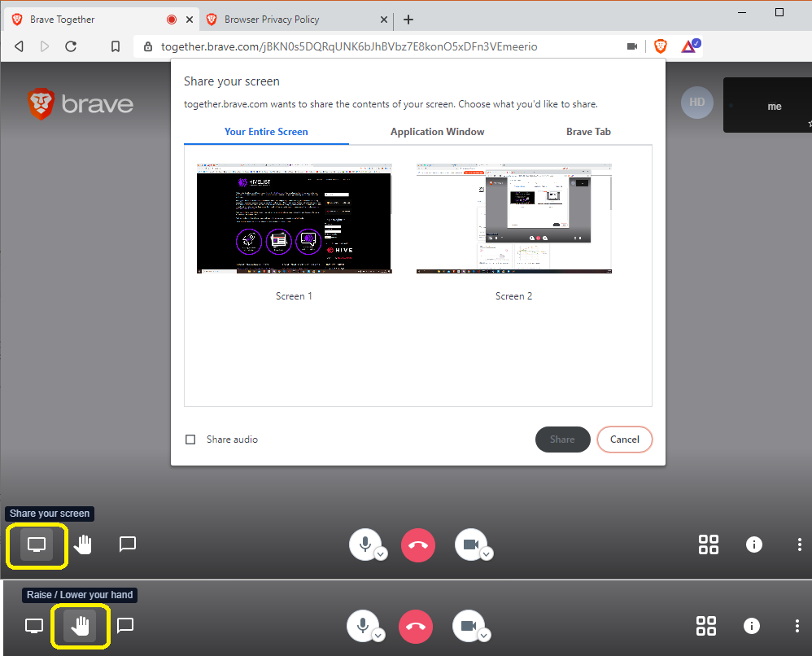Click raise hand icon in upper toolbar
This screenshot has width=812, height=656.
coord(83,544)
